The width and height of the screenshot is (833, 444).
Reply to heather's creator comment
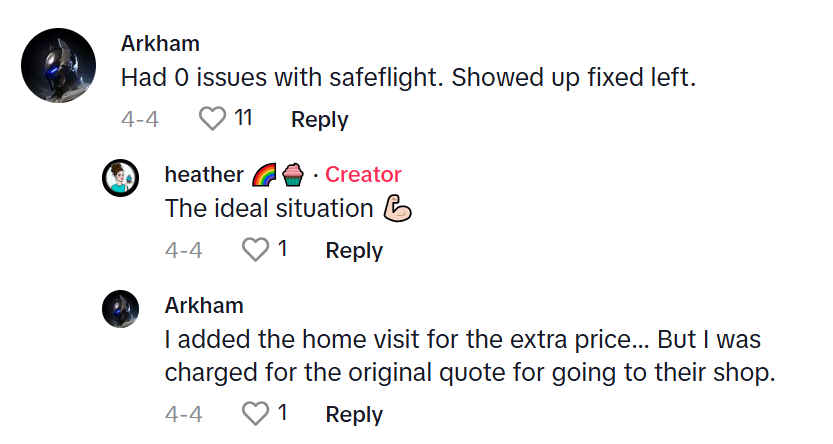coord(354,250)
